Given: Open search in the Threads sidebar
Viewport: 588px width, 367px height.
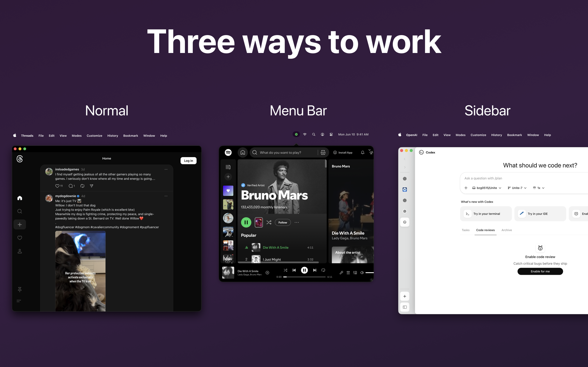Looking at the screenshot, I should click(x=20, y=211).
